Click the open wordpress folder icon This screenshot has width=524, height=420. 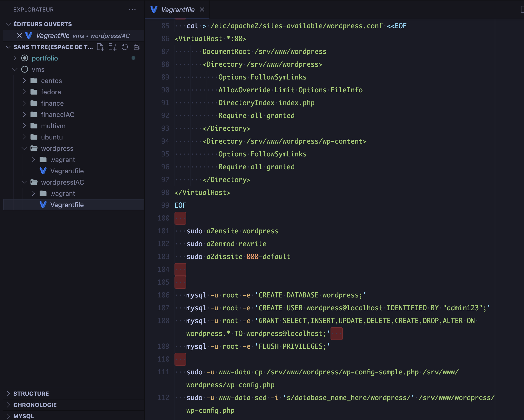34,148
